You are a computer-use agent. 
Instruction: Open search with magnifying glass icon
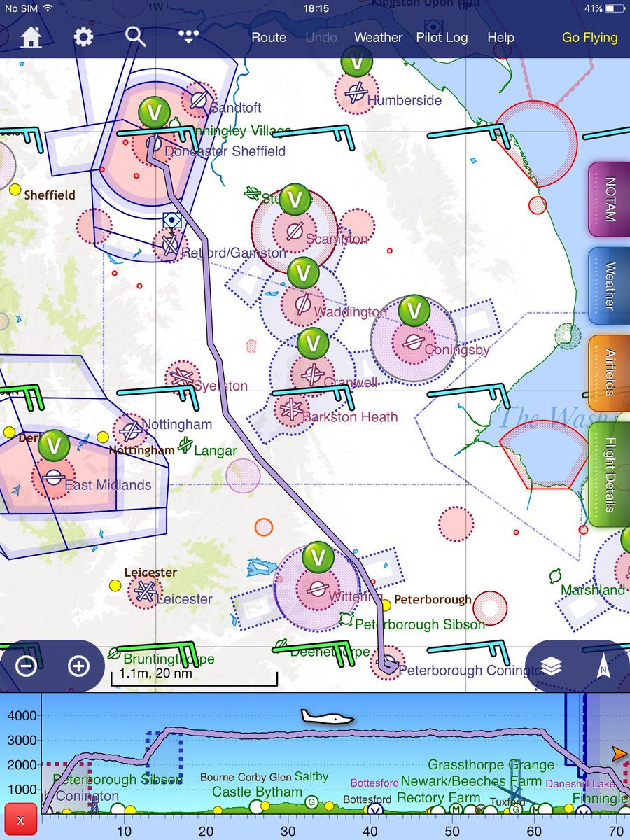136,36
